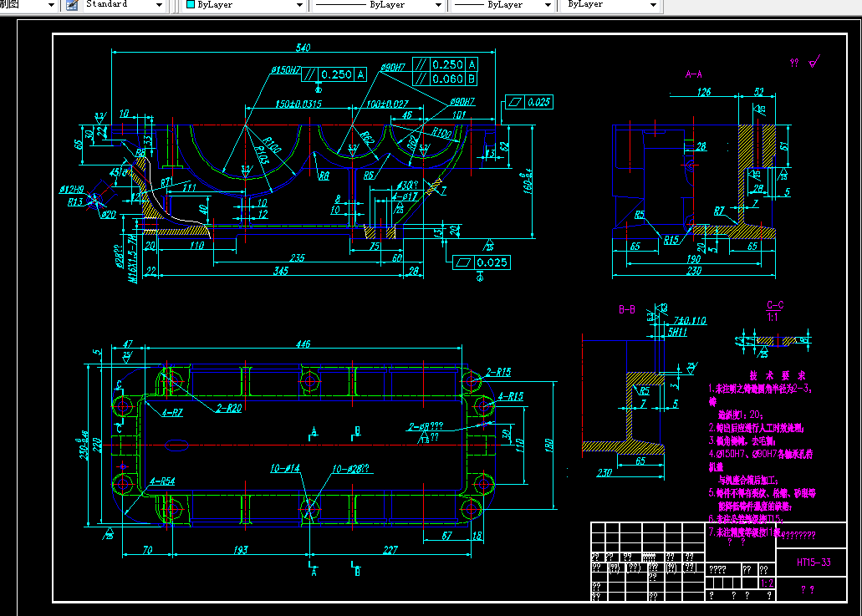Select the 100±0.027 dimension text
The image size is (862, 616).
pyautogui.click(x=388, y=104)
